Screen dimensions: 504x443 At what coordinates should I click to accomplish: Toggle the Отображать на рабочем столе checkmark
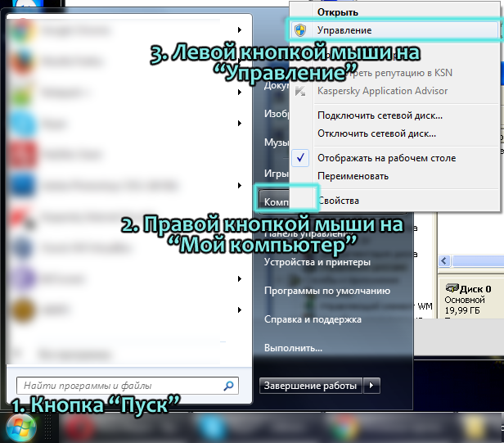tap(300, 158)
